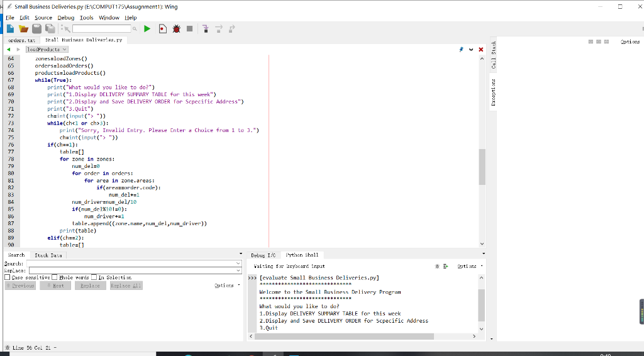Click first gray icon in Call Stack panel
Screen dimensions: 644x356
click(x=591, y=42)
